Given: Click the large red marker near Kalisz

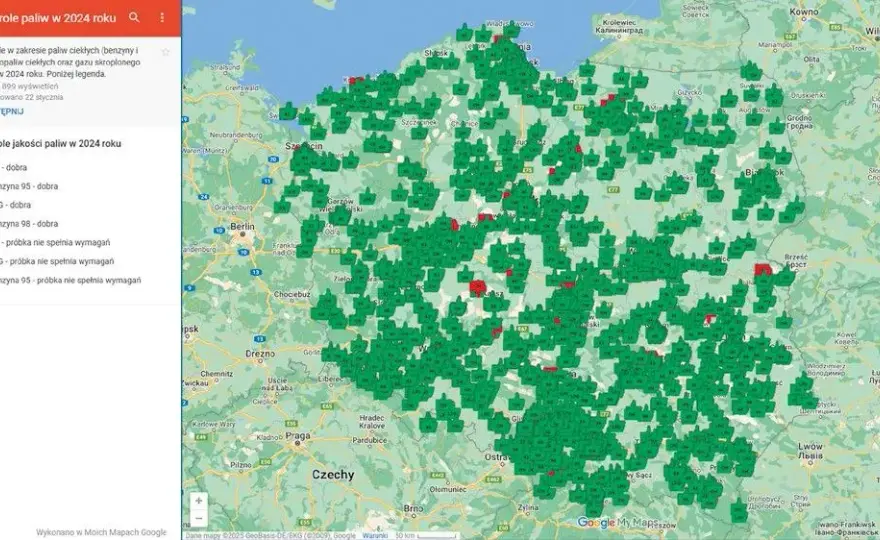Looking at the screenshot, I should point(478,288).
